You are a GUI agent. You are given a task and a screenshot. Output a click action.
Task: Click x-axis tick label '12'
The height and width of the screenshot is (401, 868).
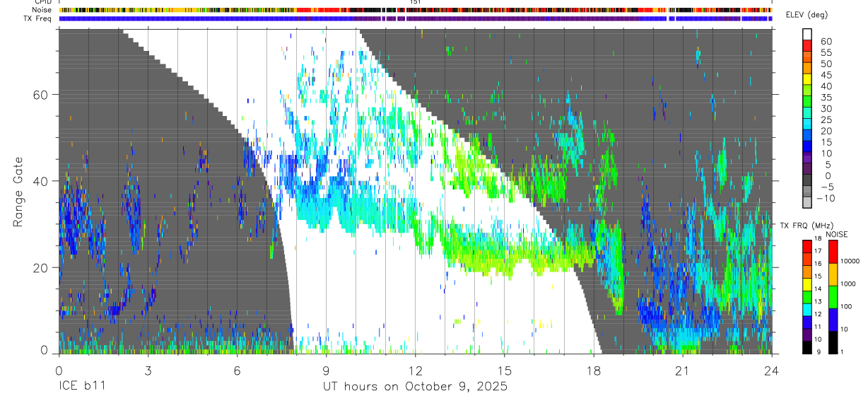pos(415,370)
